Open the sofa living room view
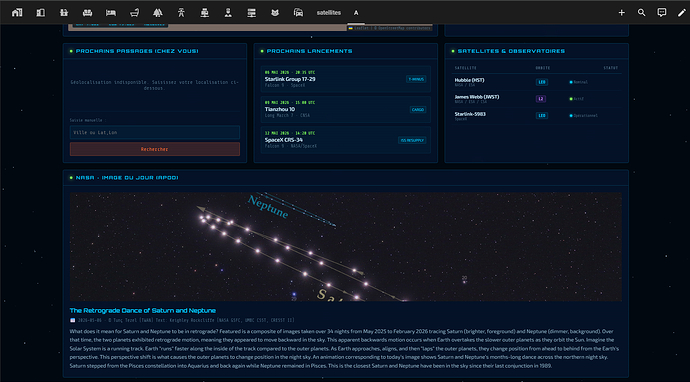The width and height of the screenshot is (690, 382). click(x=88, y=13)
